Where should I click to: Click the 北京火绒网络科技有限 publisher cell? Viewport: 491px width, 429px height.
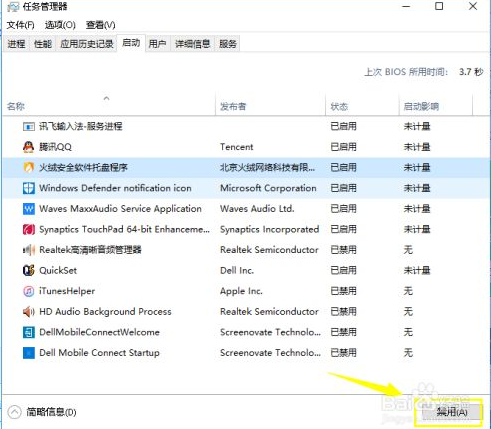coord(267,167)
